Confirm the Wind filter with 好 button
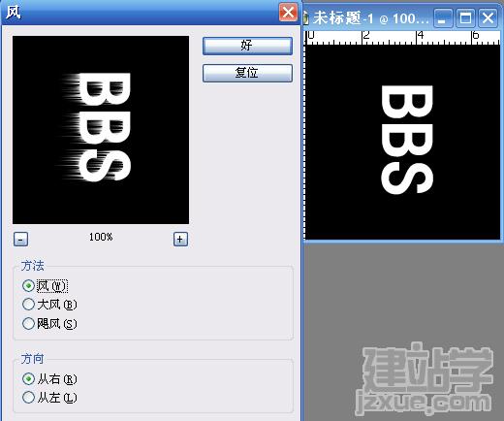This screenshot has height=421, width=504. coord(247,46)
